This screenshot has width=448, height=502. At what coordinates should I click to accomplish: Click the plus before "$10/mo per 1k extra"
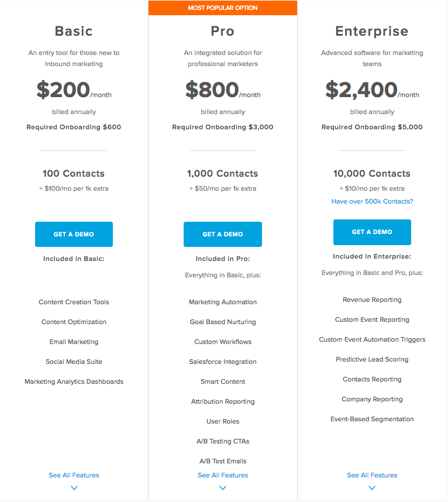339,188
